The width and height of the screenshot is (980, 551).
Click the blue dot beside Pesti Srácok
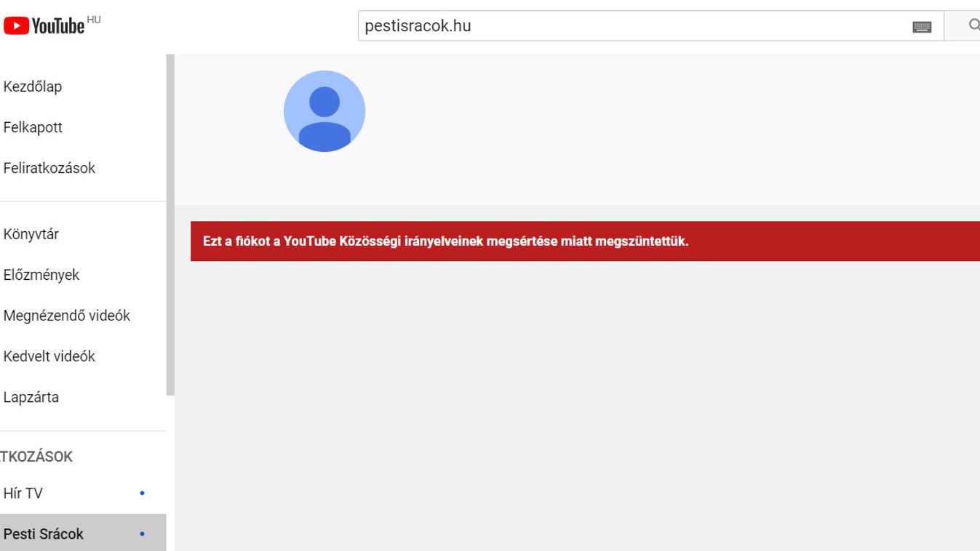click(142, 534)
